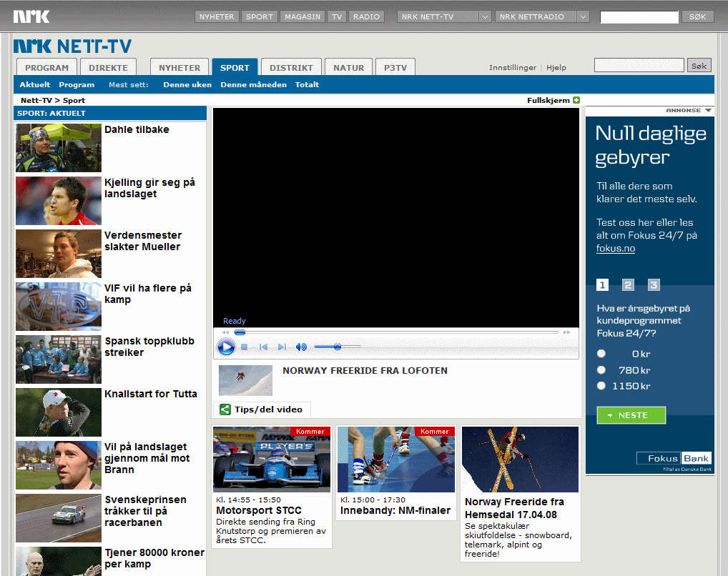Screen dimensions: 728x576
Task: Click the green share icon for Tips/del video
Action: tap(225, 409)
